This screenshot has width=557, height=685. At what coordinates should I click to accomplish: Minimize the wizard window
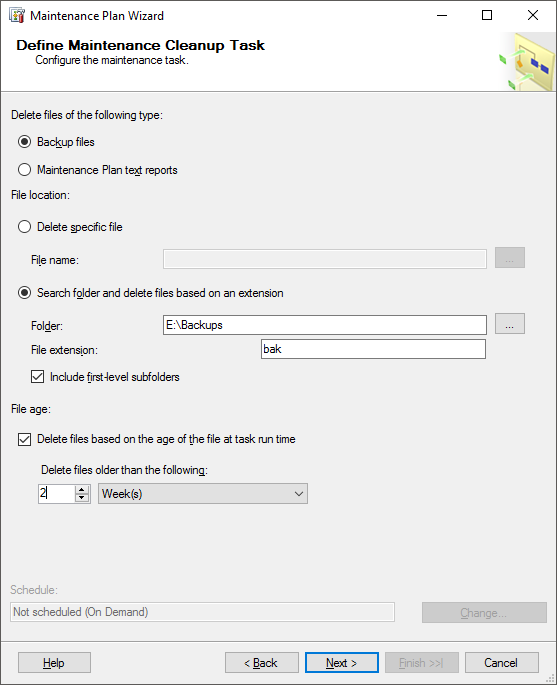[x=442, y=15]
